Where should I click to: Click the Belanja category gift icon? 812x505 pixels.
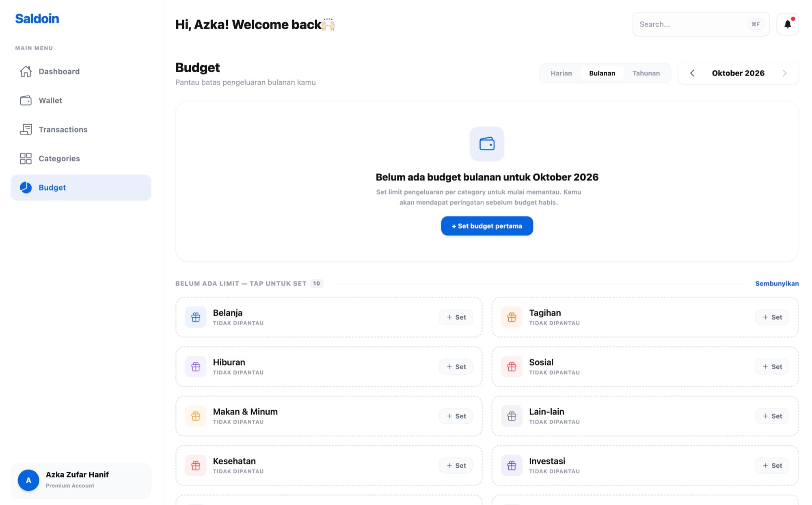pyautogui.click(x=196, y=317)
